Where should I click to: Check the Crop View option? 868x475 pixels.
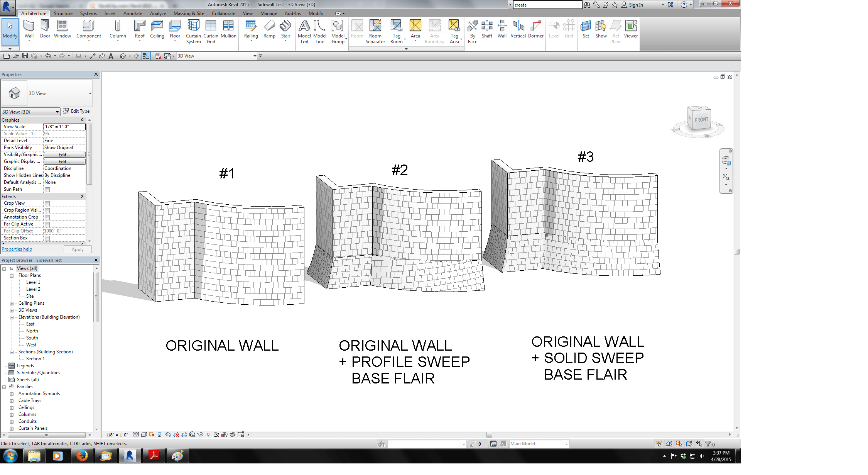coord(47,204)
